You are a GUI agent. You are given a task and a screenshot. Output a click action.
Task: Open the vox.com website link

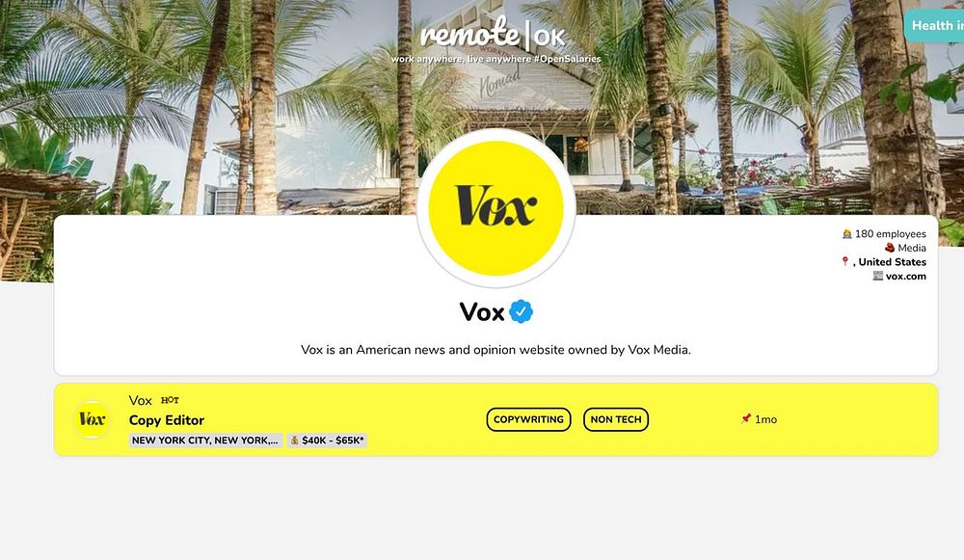click(x=905, y=276)
